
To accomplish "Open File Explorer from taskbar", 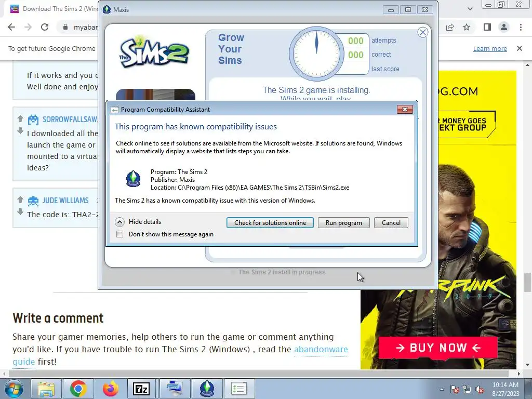I will point(46,389).
